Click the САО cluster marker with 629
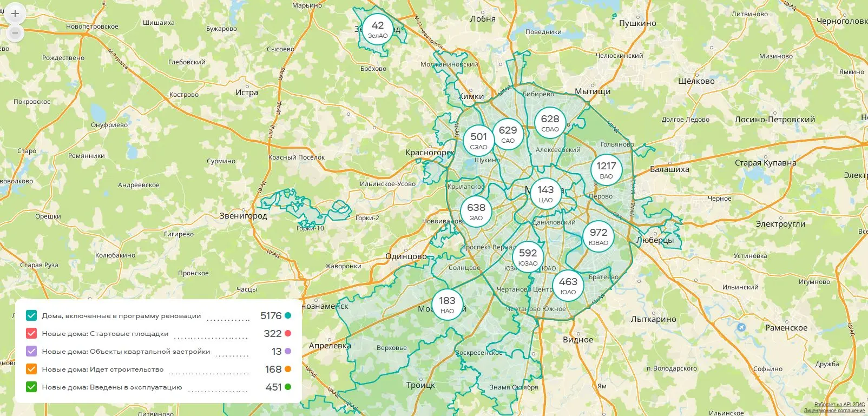The height and width of the screenshot is (416, 868). (508, 134)
